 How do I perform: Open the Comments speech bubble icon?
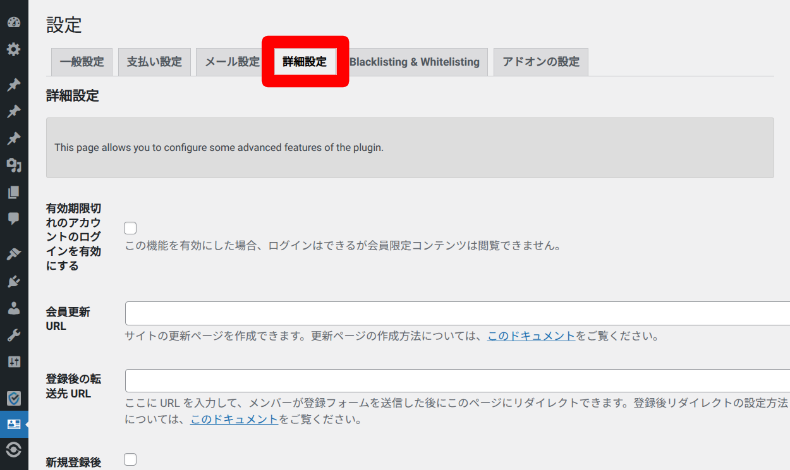(x=14, y=219)
